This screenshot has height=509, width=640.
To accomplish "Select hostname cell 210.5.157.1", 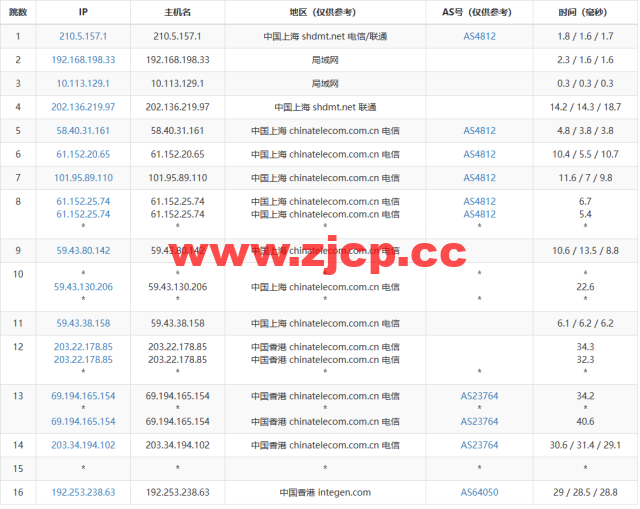I will click(178, 36).
